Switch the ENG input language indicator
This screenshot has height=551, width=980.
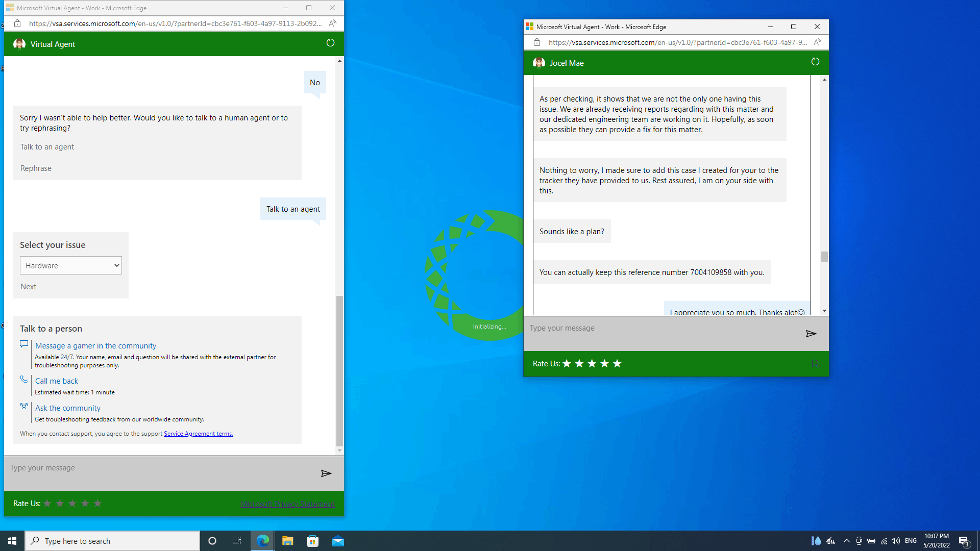pyautogui.click(x=911, y=541)
